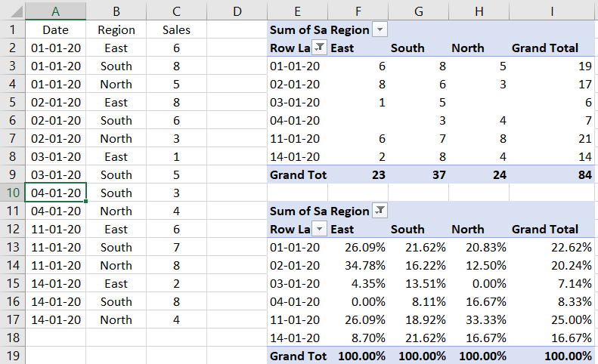Select Sum of Sales cell in bottom pivot

coord(297,211)
